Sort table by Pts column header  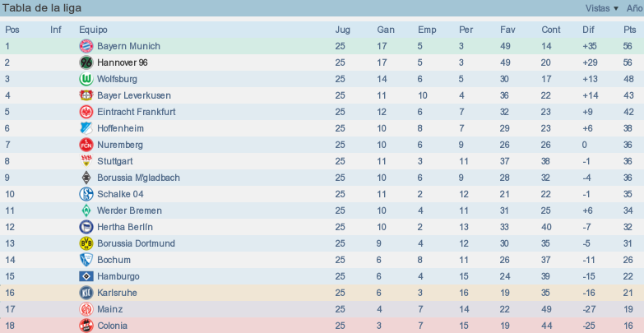pyautogui.click(x=629, y=30)
